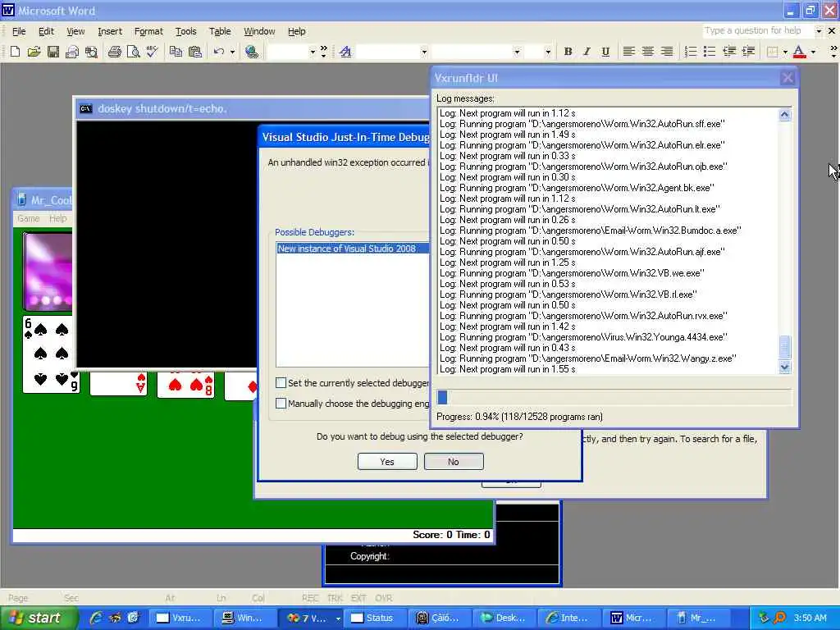The height and width of the screenshot is (630, 840).
Task: Select 'New instance of Visual Studio 2008'
Action: point(354,249)
